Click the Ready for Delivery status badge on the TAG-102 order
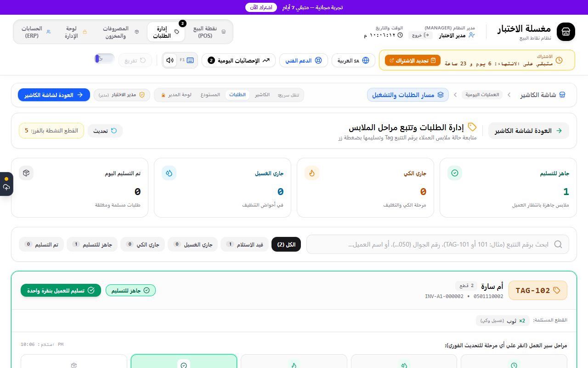The height and width of the screenshot is (368, 588). [x=130, y=290]
